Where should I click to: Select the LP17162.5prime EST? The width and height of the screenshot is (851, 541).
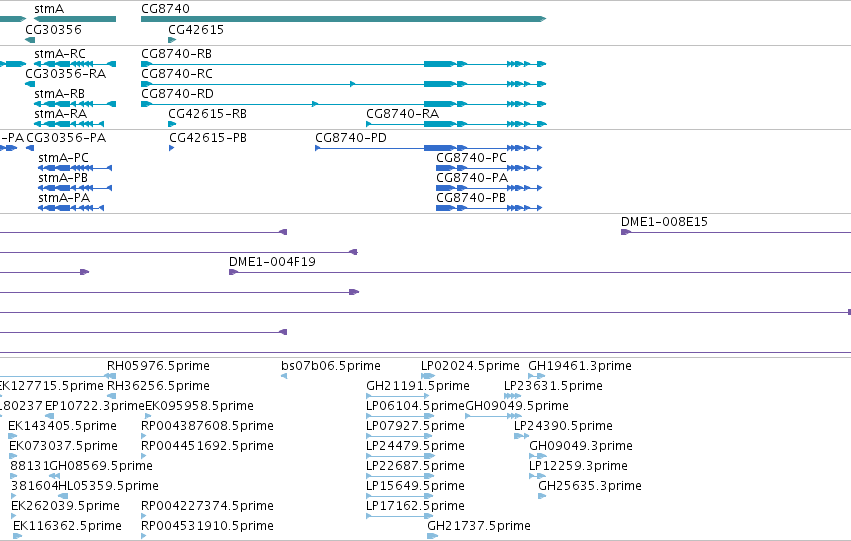tap(400, 517)
